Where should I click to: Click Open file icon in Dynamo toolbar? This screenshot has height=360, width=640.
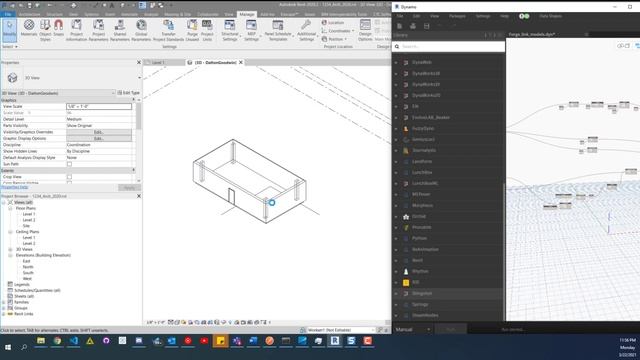413,26
